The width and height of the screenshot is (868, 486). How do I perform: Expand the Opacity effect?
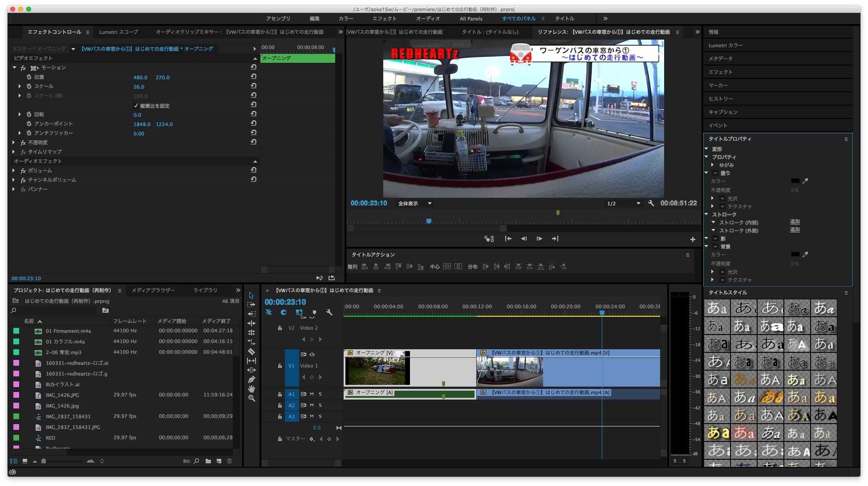(14, 143)
